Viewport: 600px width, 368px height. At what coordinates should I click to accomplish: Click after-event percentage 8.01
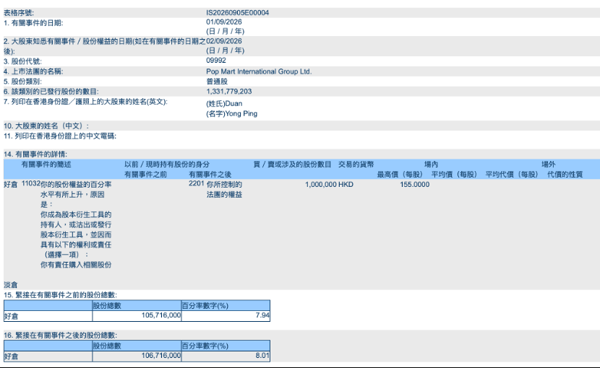(262, 355)
